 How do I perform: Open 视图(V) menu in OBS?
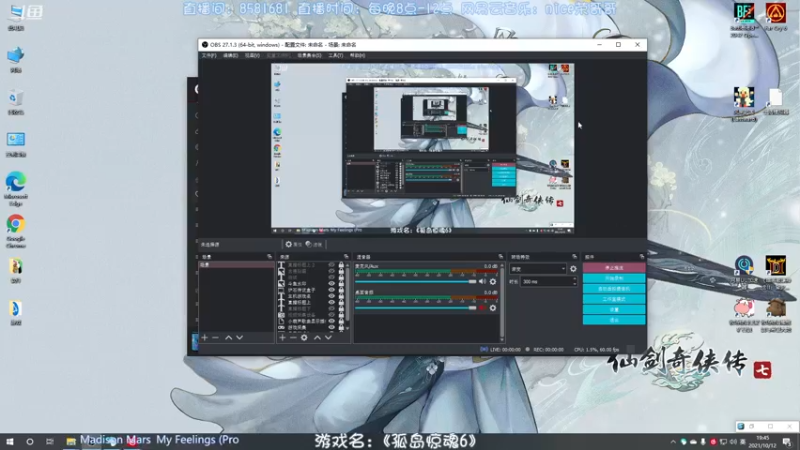pyautogui.click(x=253, y=55)
